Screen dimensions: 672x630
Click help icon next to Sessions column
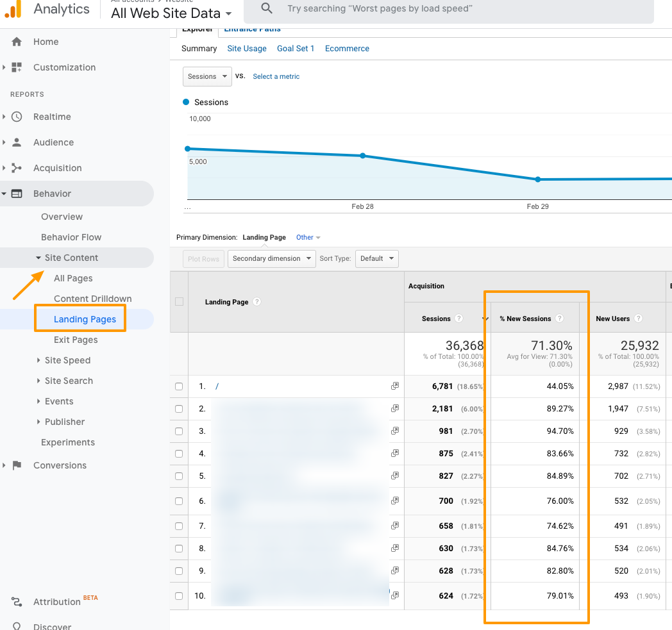coord(459,319)
